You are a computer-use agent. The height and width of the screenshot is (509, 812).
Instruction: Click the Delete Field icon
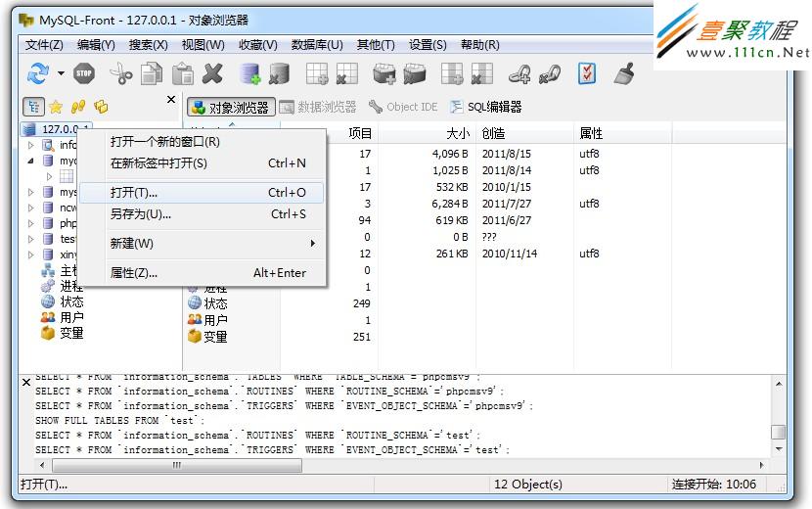coord(481,73)
